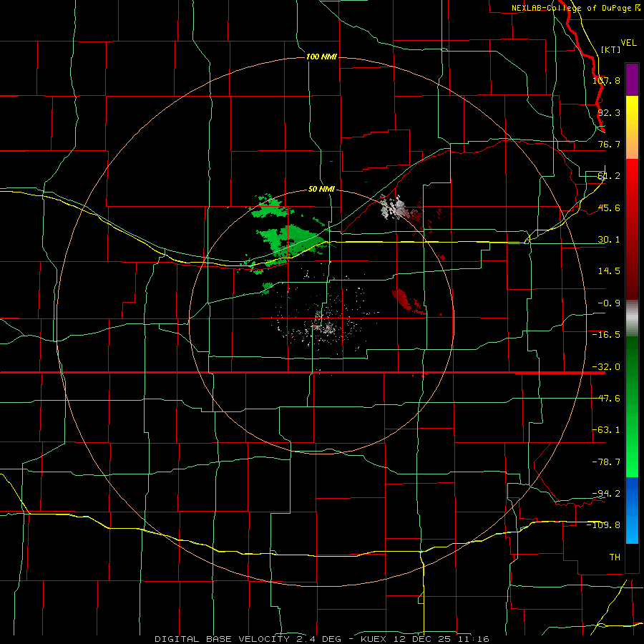Select the 107.8 value on velocity scale

[606, 80]
